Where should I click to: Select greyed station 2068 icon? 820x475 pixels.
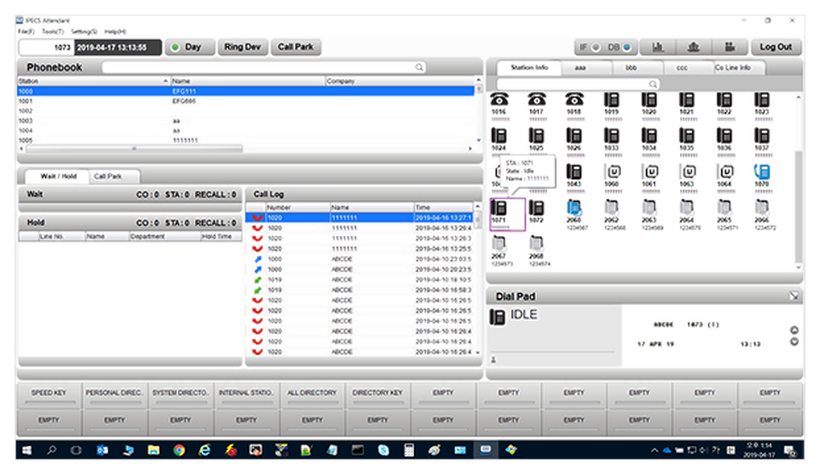[537, 243]
